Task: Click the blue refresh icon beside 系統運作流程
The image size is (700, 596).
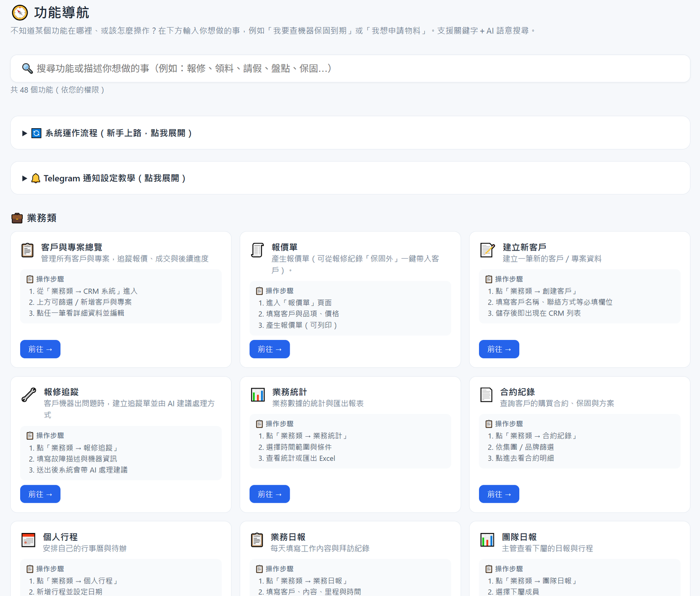Action: [x=36, y=133]
